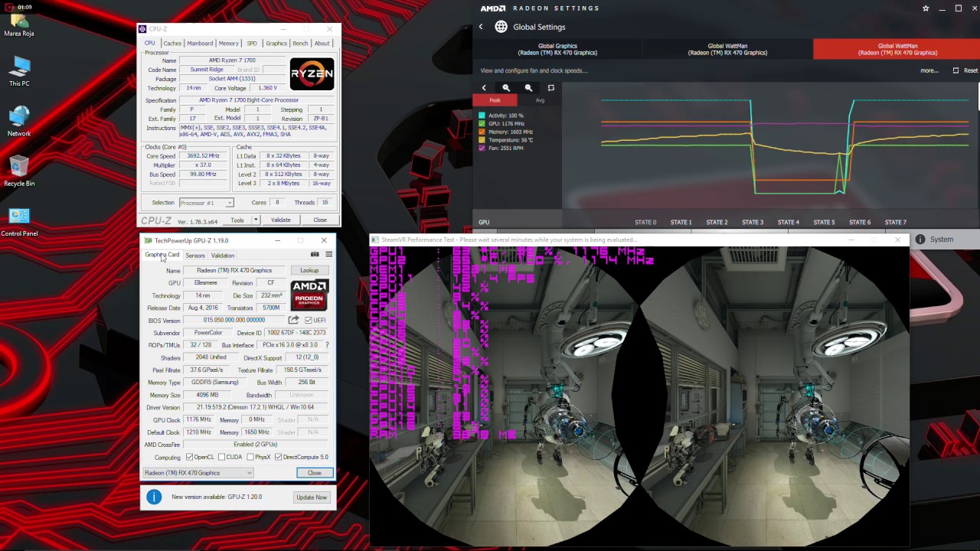The width and height of the screenshot is (980, 551).
Task: Toggle Temperature graph line checkbox
Action: coord(482,140)
